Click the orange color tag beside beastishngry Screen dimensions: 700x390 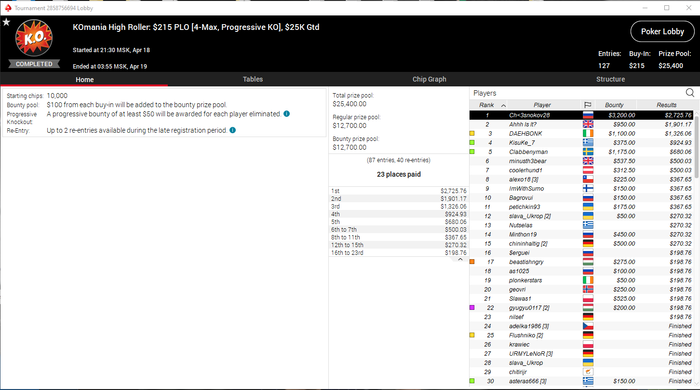472,262
